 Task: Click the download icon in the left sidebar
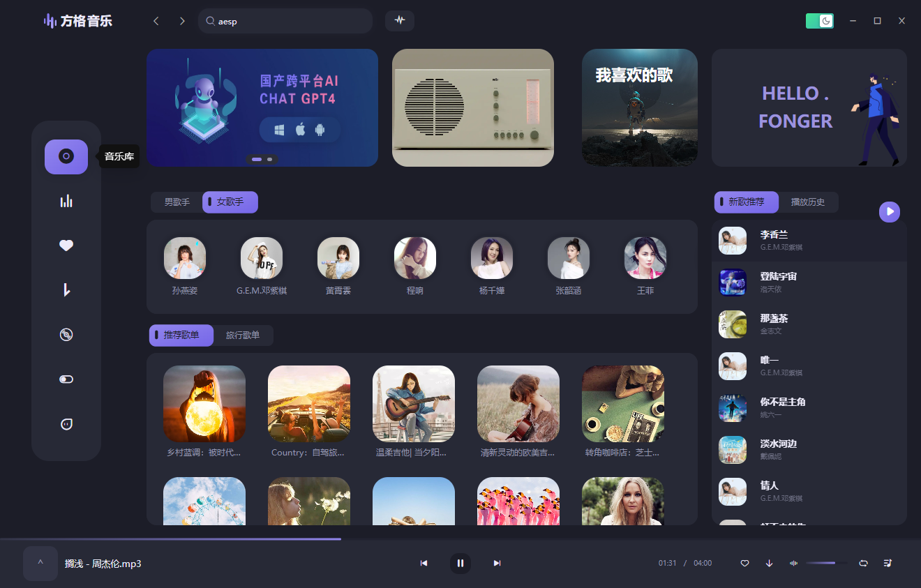point(66,289)
